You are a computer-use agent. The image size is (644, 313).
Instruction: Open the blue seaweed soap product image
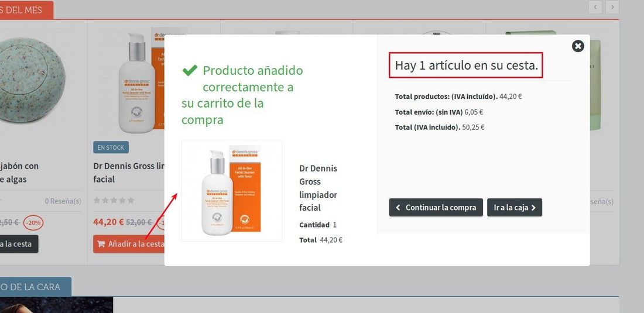pos(32,80)
